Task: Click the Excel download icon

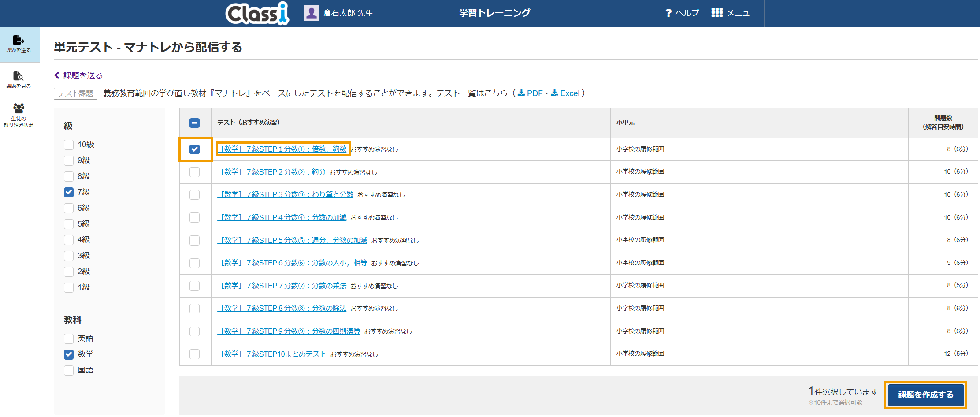Action: (555, 93)
